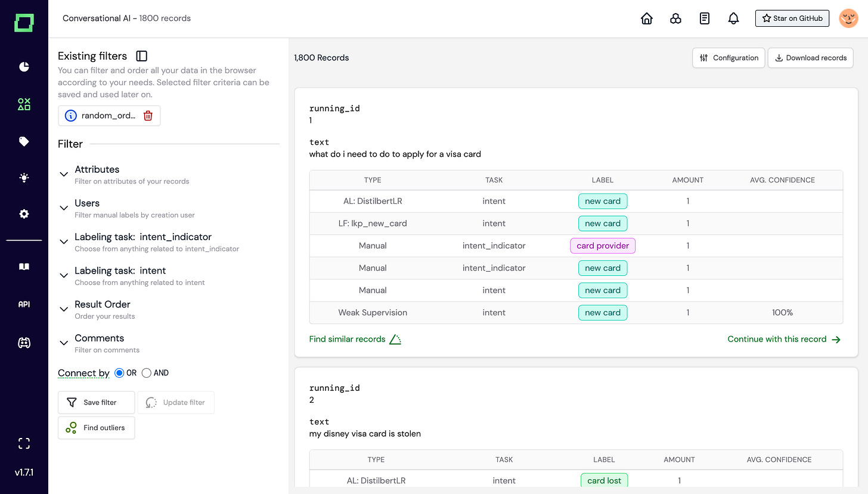Click the version v1.7.1 label

(24, 473)
